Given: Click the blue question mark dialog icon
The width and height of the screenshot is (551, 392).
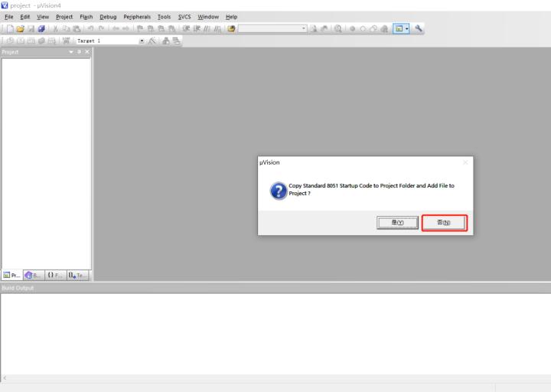Looking at the screenshot, I should click(279, 191).
